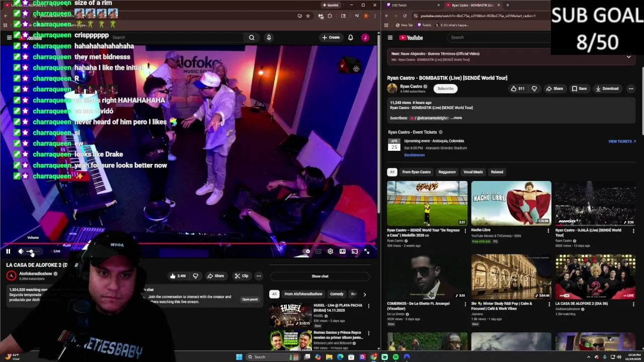Open options for Nacho Libre video
The height and width of the screenshot is (362, 644).
pos(548,231)
